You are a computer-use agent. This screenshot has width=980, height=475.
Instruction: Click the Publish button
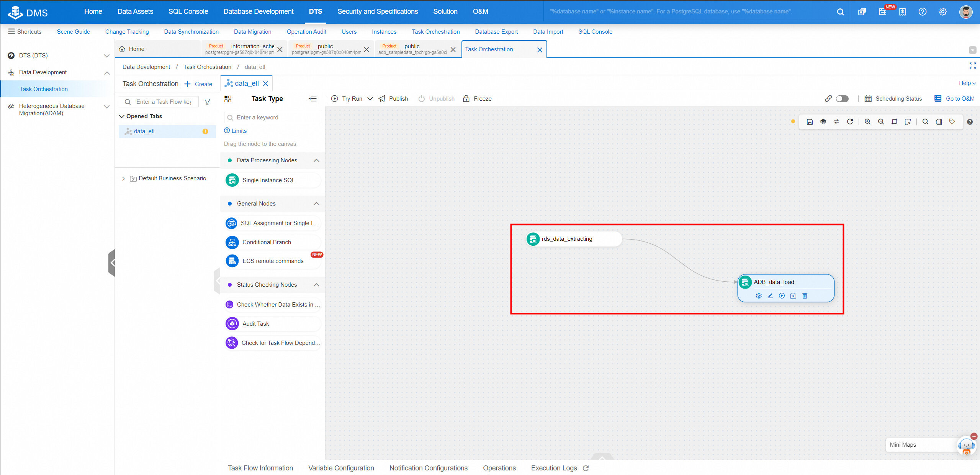[393, 99]
